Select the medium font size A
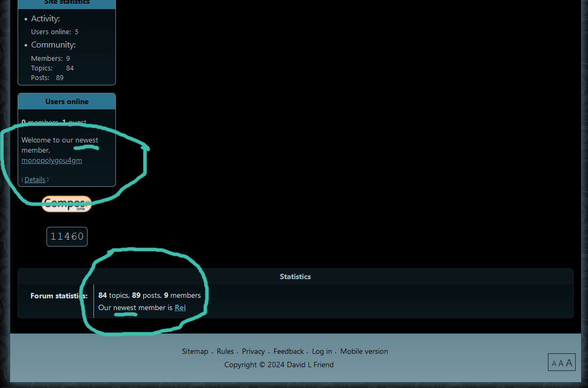The image size is (588, 388). (x=560, y=363)
